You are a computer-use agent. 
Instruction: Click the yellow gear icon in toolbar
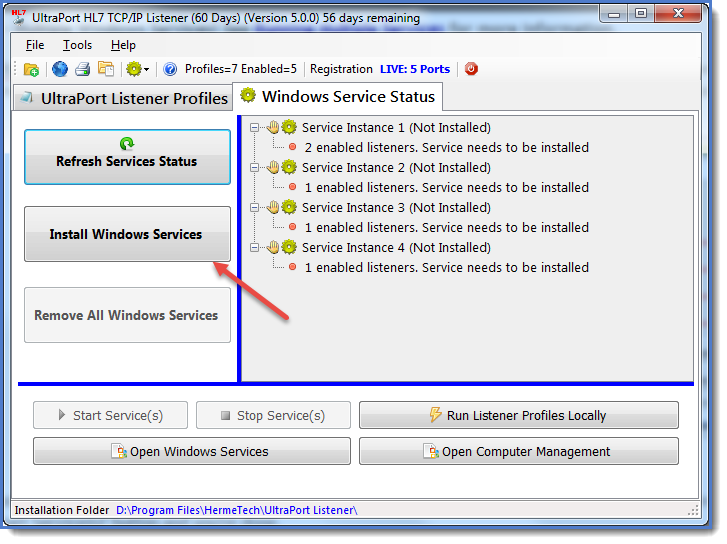point(134,69)
